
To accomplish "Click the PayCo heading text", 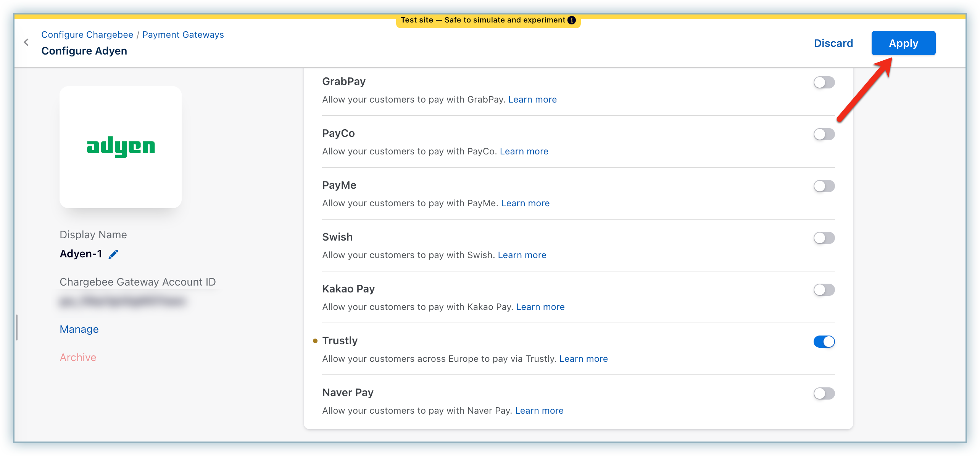I will tap(338, 133).
